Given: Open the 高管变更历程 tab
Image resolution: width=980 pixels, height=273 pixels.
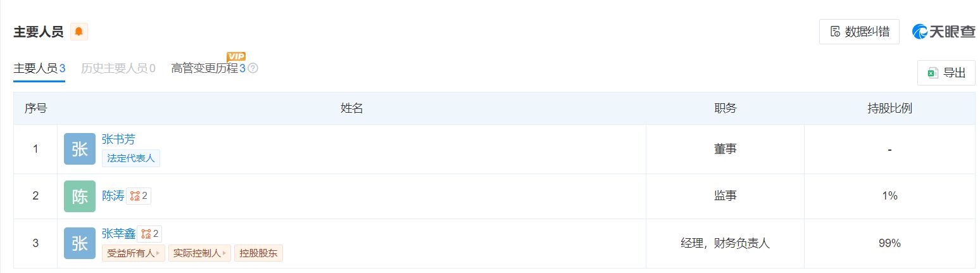Looking at the screenshot, I should tap(208, 68).
